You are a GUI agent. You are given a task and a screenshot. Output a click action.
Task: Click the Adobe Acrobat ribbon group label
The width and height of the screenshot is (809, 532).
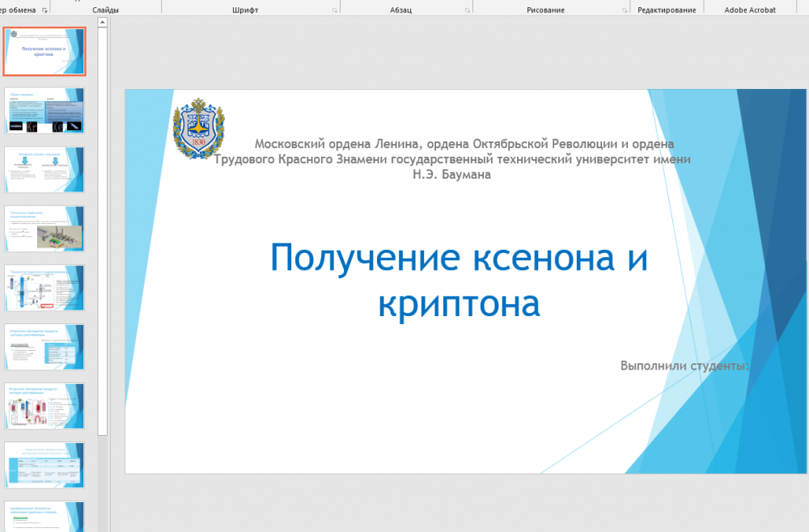(750, 10)
